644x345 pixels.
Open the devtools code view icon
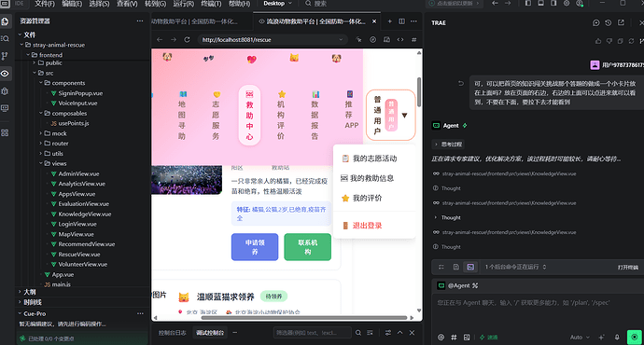click(400, 40)
